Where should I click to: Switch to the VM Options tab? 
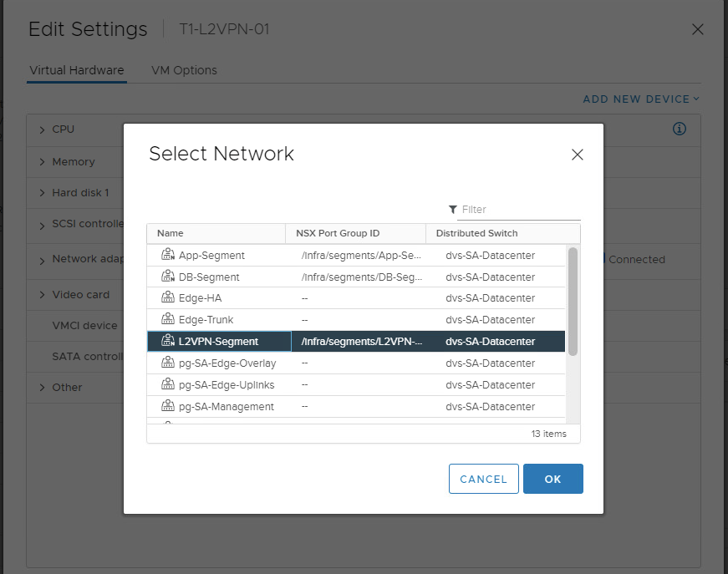point(184,70)
